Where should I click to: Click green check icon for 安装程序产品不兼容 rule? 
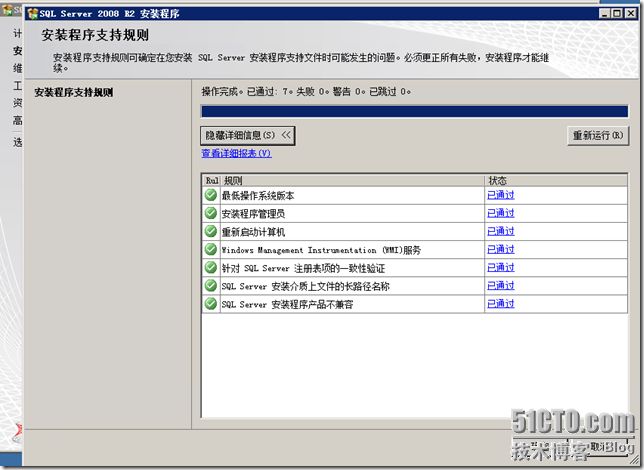point(211,304)
